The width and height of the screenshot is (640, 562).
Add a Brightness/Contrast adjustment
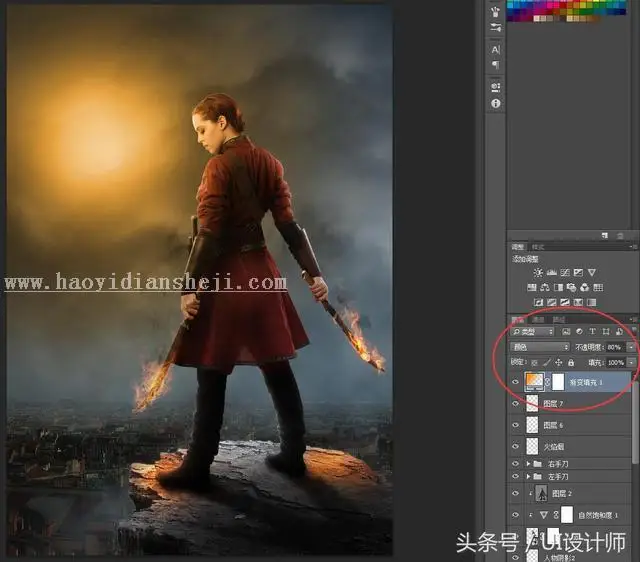coord(538,272)
